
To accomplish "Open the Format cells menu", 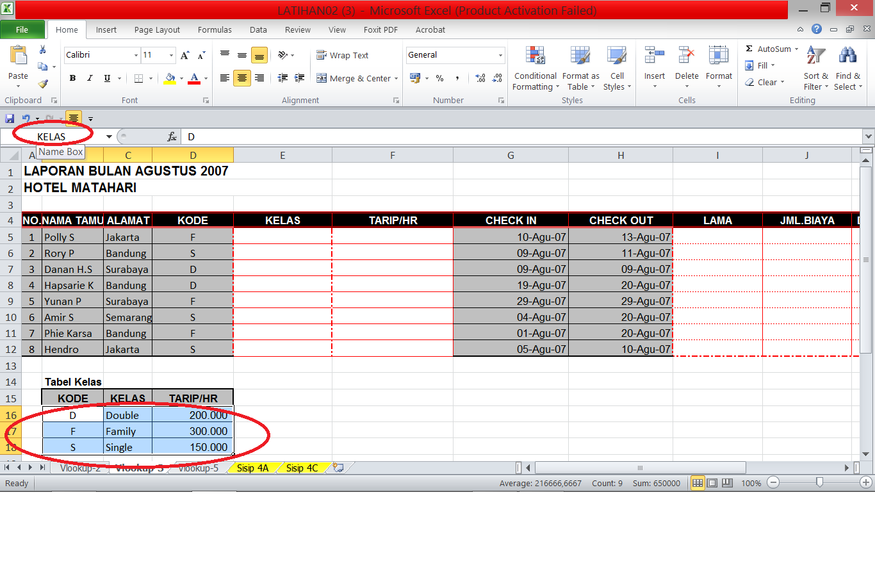I will point(719,67).
